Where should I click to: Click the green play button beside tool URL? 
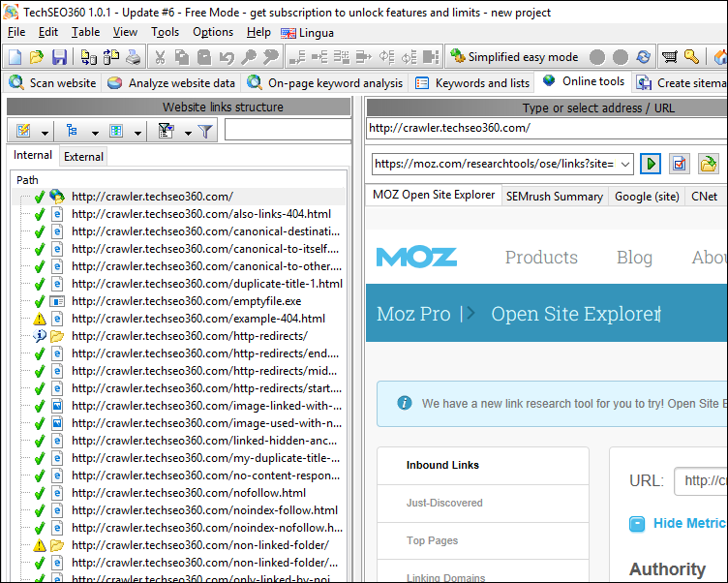pos(652,164)
